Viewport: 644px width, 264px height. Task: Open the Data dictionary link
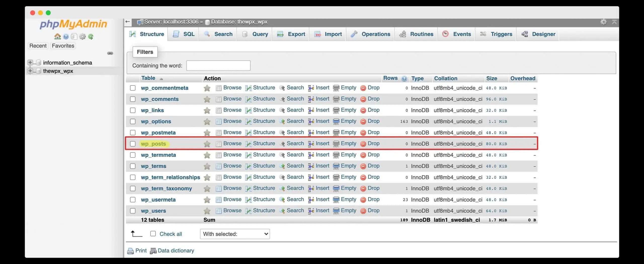[x=176, y=250]
